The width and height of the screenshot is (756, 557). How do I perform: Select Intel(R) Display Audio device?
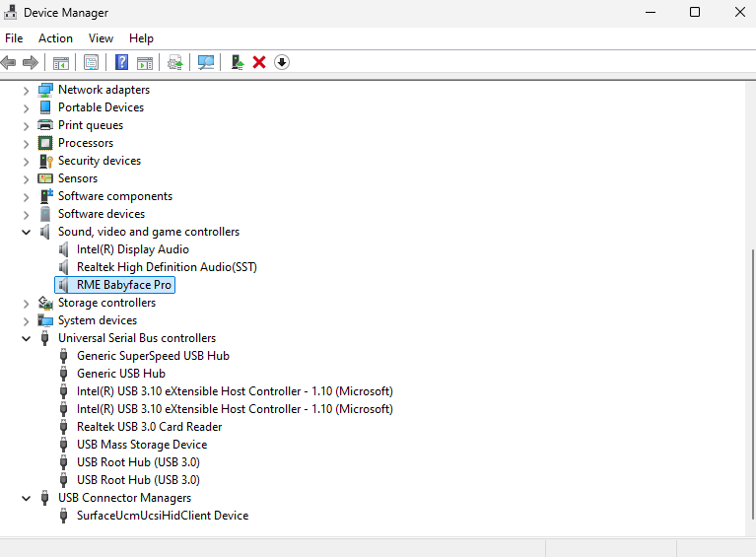tap(132, 249)
